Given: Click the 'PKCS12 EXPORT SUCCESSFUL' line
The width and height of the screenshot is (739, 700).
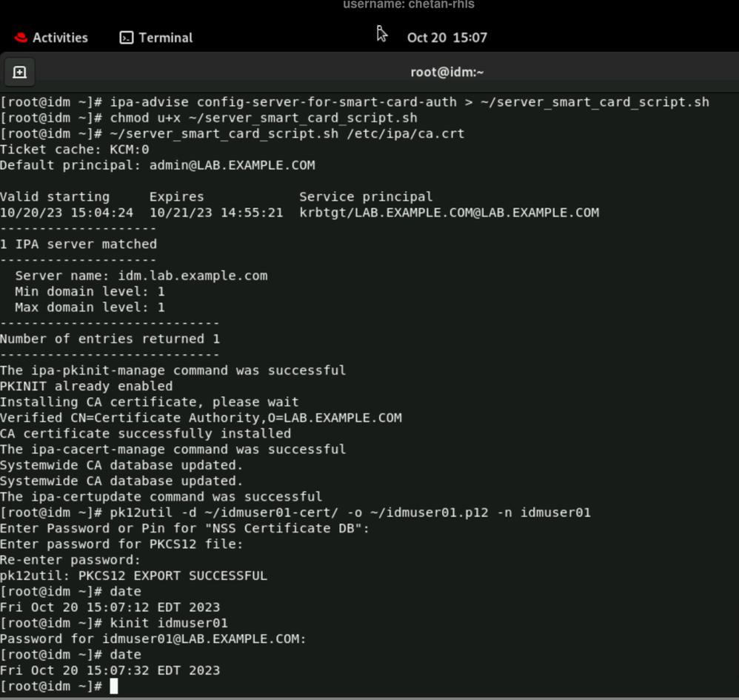Looking at the screenshot, I should point(133,576).
